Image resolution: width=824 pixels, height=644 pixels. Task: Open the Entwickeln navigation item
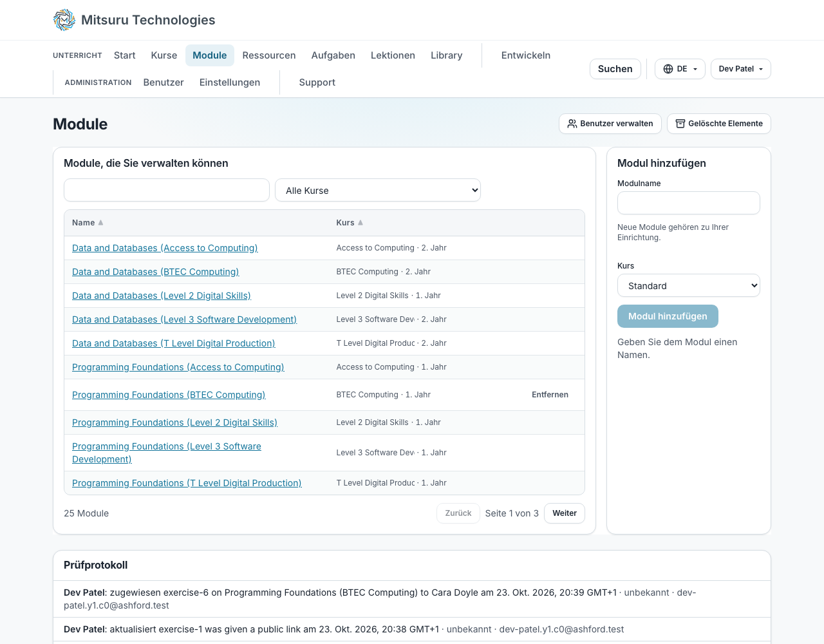click(x=526, y=55)
